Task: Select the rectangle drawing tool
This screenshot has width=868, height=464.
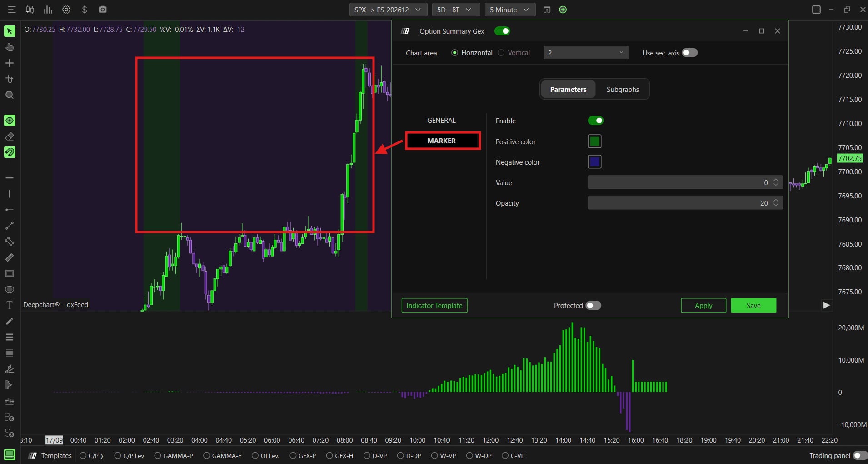Action: point(10,273)
